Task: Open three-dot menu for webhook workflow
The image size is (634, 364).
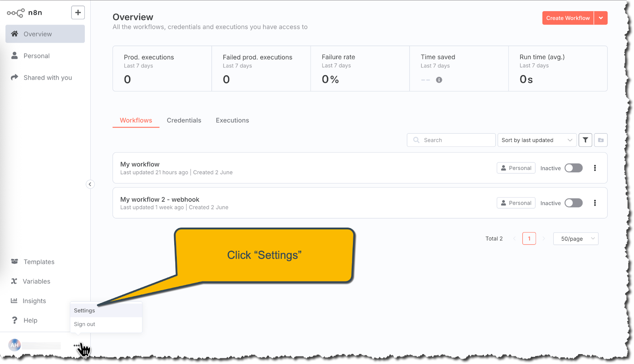Action: pos(595,203)
